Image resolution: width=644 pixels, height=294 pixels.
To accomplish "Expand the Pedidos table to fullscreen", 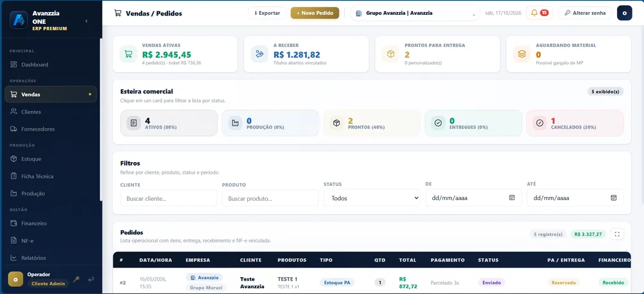I will [x=617, y=235].
